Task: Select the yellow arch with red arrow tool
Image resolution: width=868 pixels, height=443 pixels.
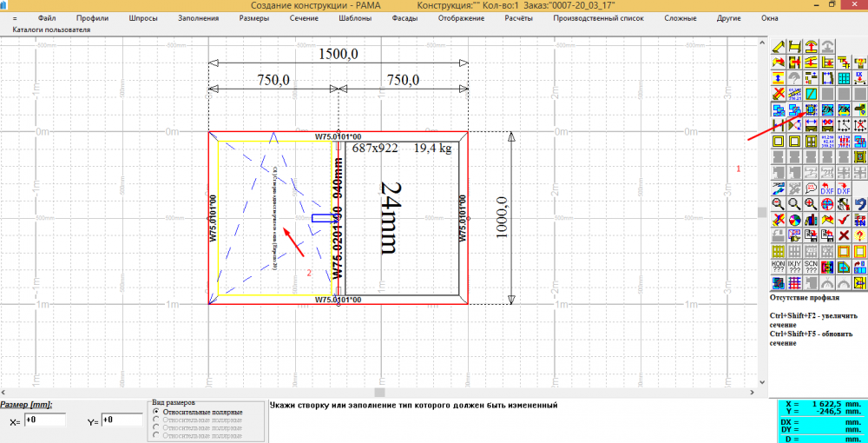Action: (811, 47)
